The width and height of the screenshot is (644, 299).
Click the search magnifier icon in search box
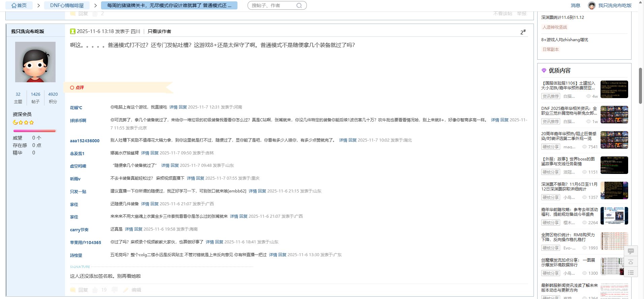[299, 6]
